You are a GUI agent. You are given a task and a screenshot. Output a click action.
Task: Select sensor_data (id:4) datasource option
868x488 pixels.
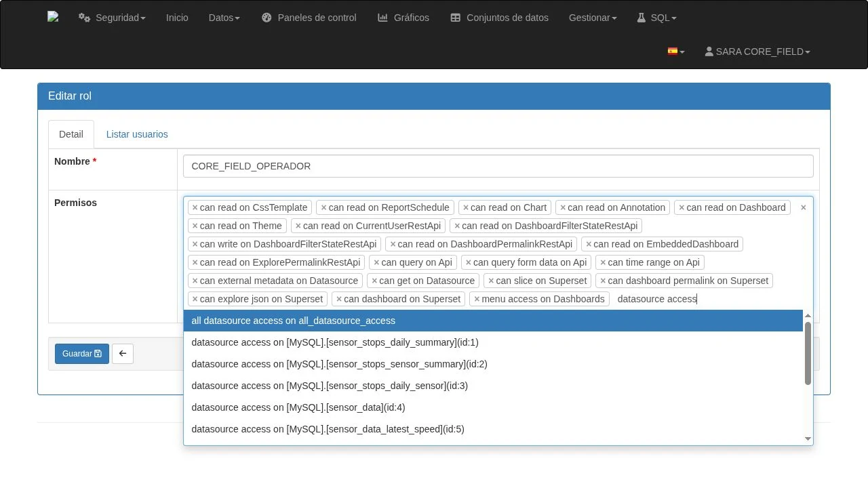pos(493,407)
